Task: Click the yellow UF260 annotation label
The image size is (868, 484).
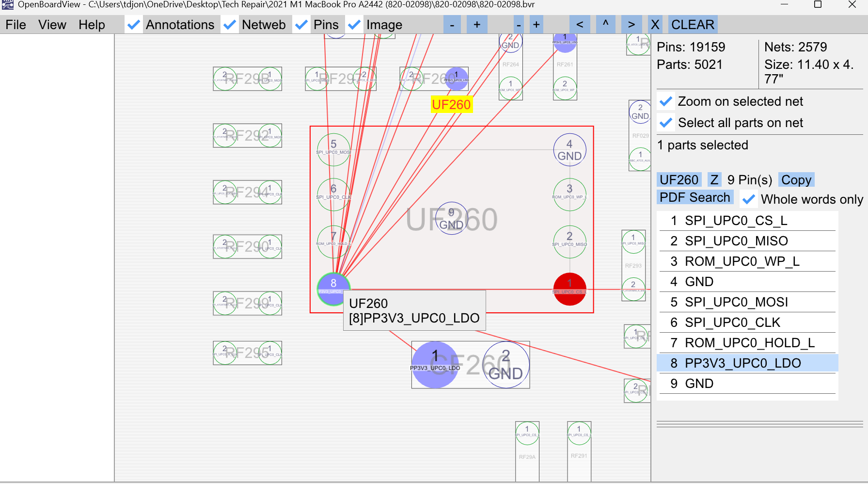Action: point(451,105)
